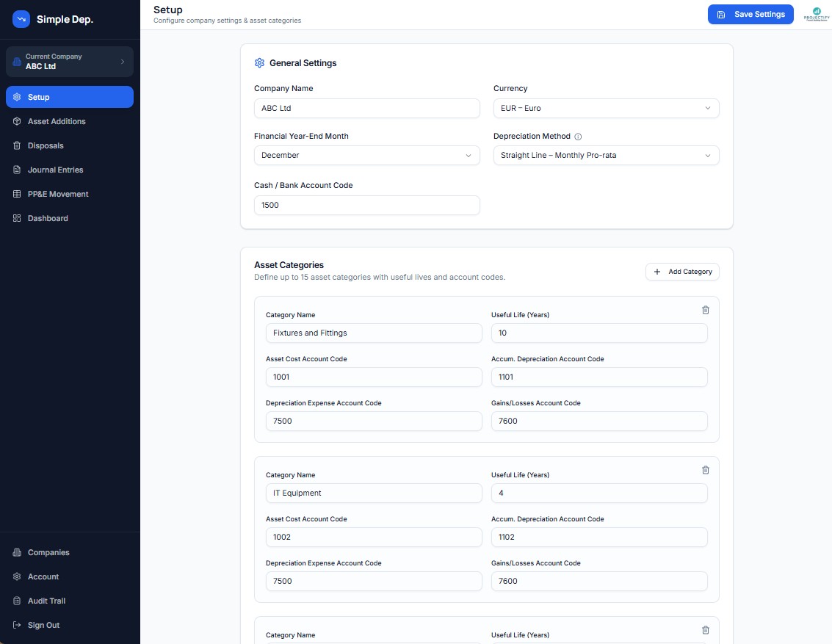Delete the third asset category
Viewport: 832px width, 644px height.
tap(705, 630)
